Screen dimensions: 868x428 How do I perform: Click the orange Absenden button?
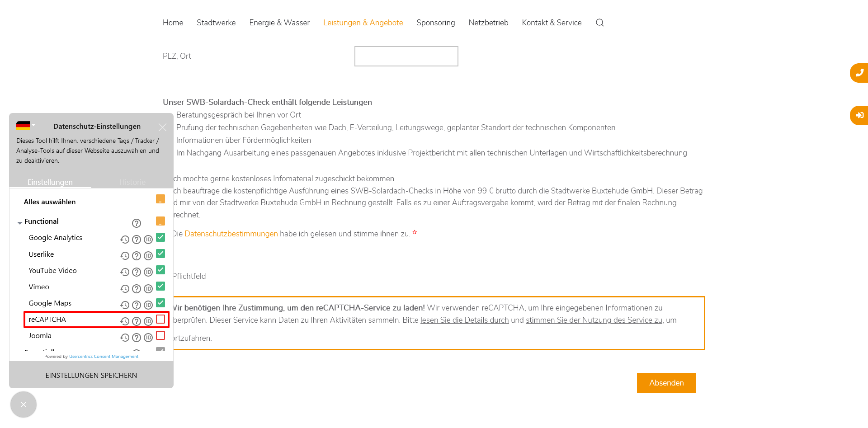point(666,383)
